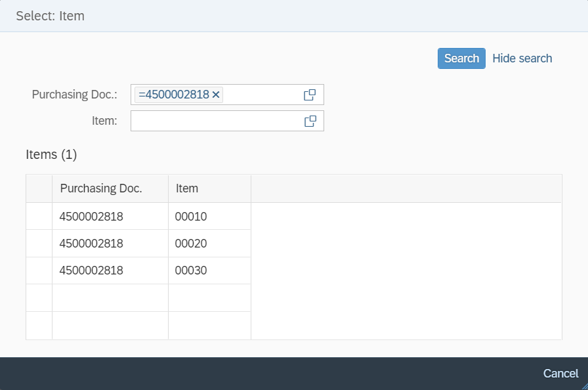
Task: Toggle row selector for item 00020
Action: coord(39,244)
